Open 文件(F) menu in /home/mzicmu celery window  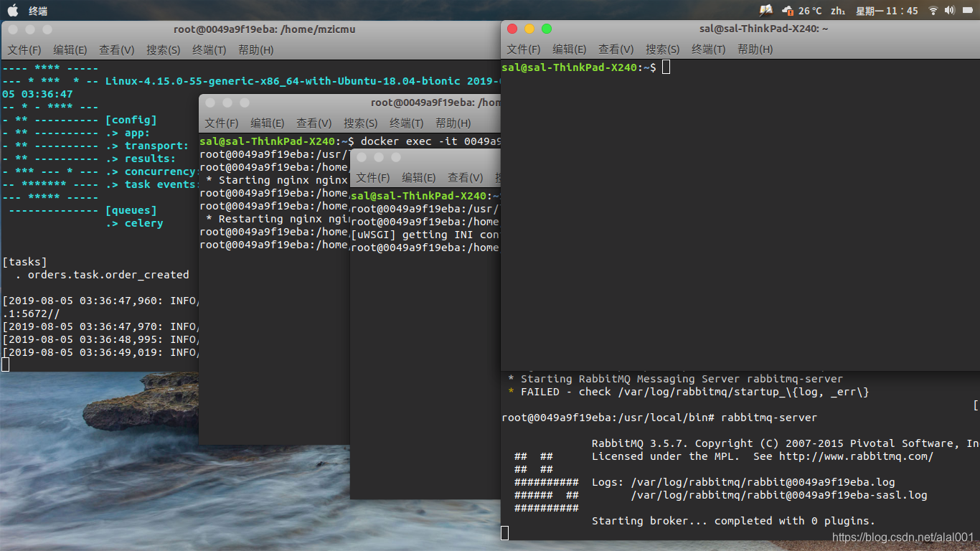click(24, 50)
